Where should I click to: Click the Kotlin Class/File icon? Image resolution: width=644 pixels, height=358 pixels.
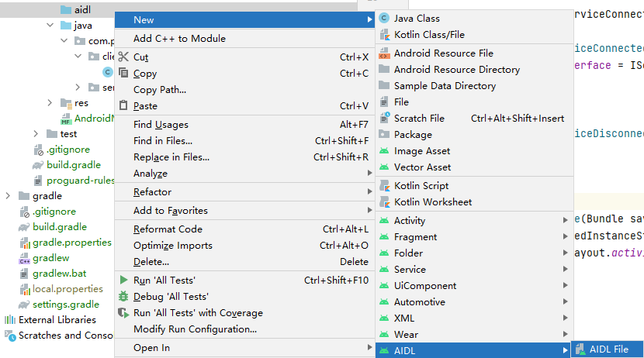click(384, 35)
